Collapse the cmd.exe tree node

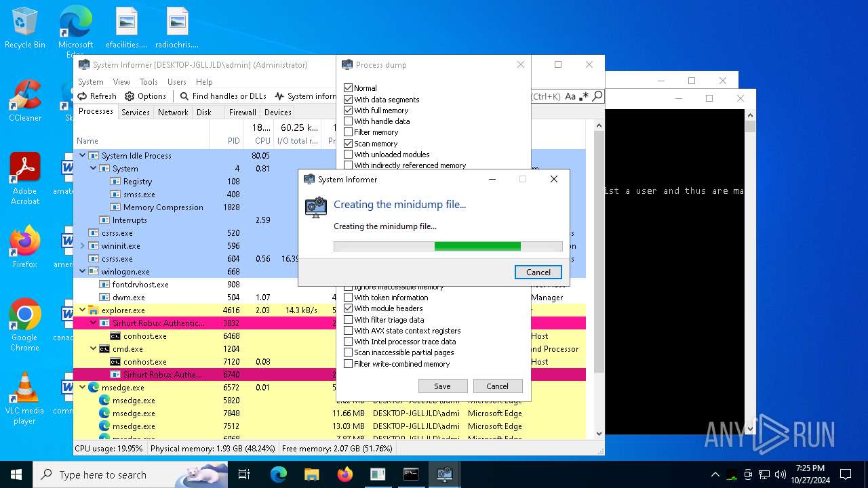[94, 349]
